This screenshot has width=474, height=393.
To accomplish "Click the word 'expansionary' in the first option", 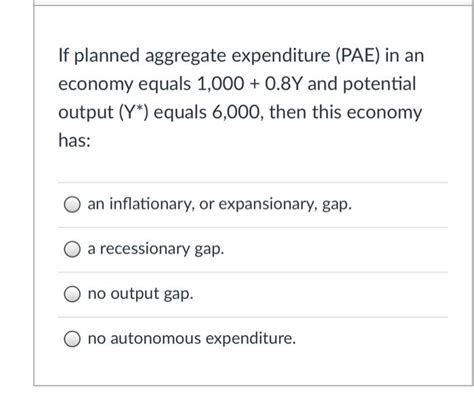I will click(x=267, y=205).
